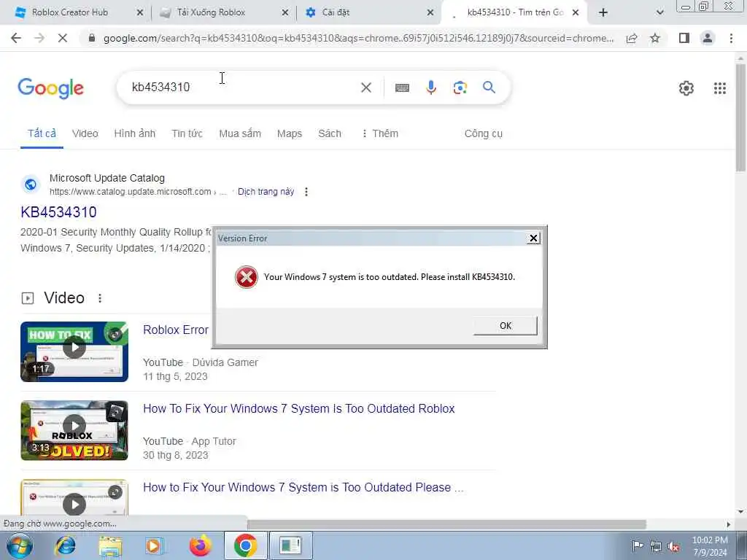
Task: Open the on-screen keyboard input tool
Action: 402,87
